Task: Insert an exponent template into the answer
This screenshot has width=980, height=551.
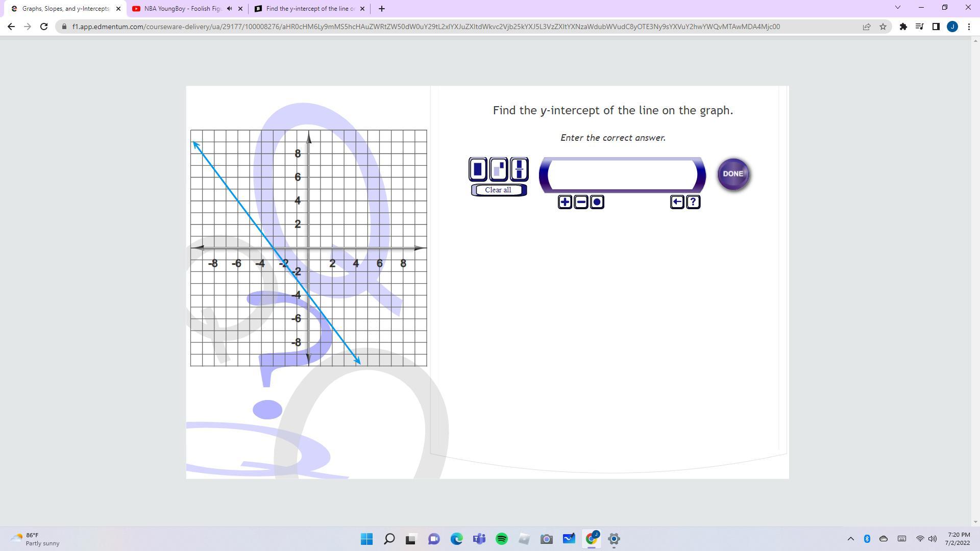Action: click(x=498, y=169)
